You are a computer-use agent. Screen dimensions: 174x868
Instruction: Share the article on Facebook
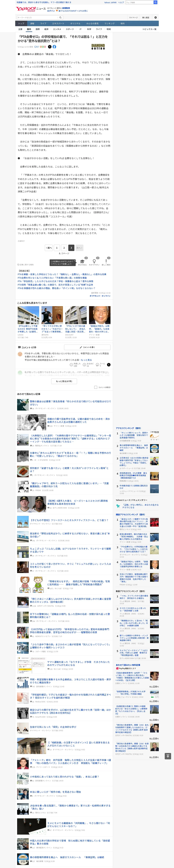(54, 47)
